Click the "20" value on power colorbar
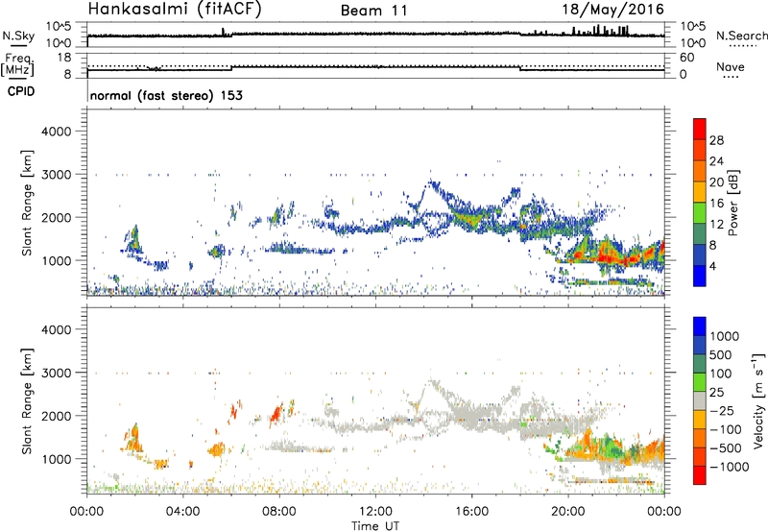Viewport: 768px width, 532px height. coord(716,182)
